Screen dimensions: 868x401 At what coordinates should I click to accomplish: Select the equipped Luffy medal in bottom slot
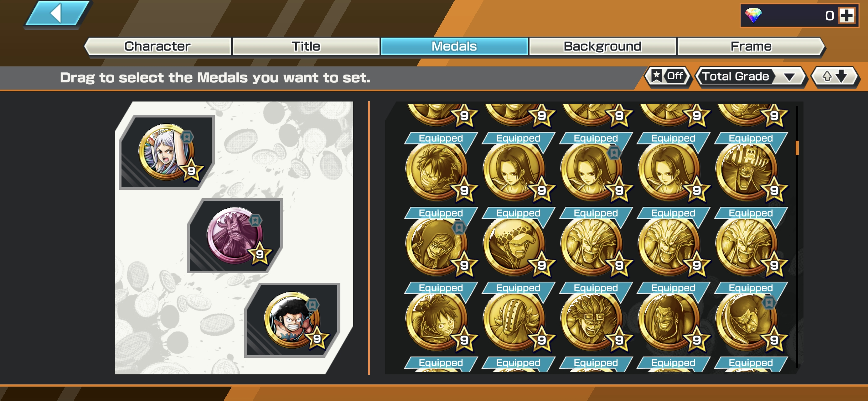292,320
